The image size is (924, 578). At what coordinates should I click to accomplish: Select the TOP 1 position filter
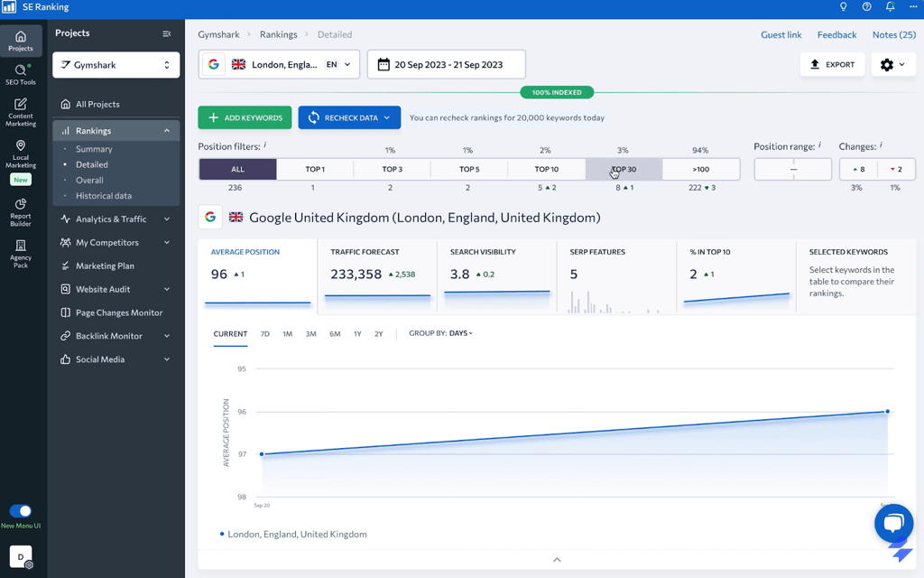click(x=315, y=169)
